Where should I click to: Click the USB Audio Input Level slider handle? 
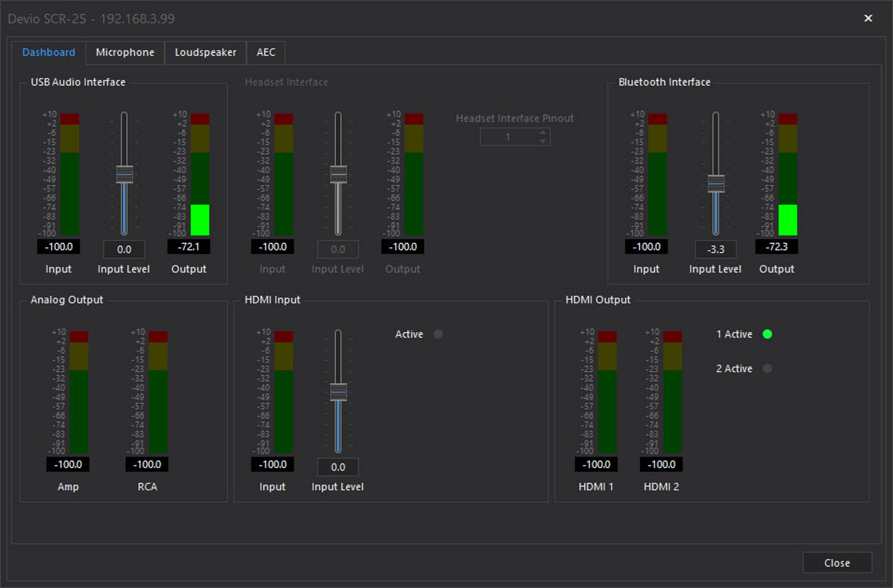124,174
